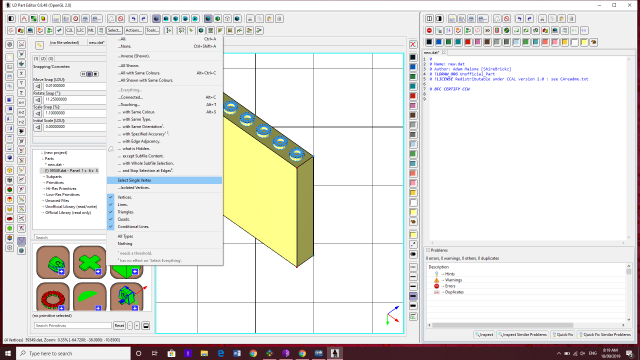Expand the Warnings row in Problems list
Screen dimensions: 640x360
click(443, 280)
